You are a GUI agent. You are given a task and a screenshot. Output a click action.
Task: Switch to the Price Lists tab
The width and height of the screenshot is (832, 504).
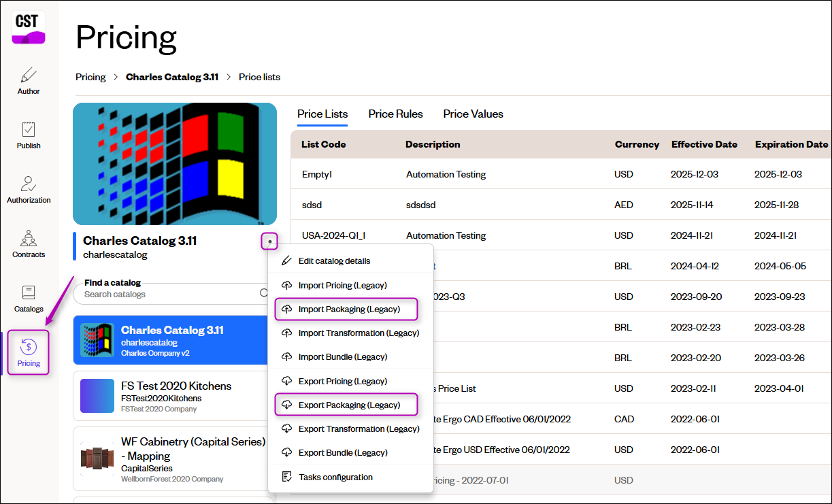click(322, 114)
